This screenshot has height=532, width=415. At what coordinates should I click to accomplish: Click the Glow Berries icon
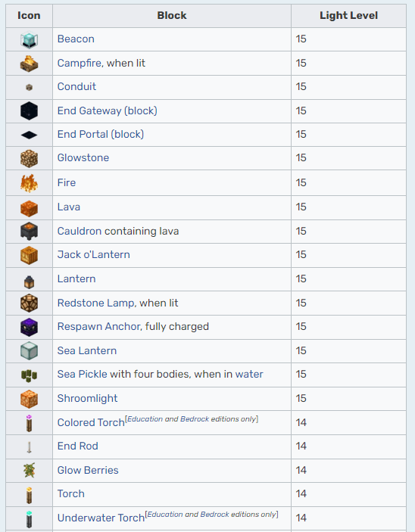coord(29,470)
